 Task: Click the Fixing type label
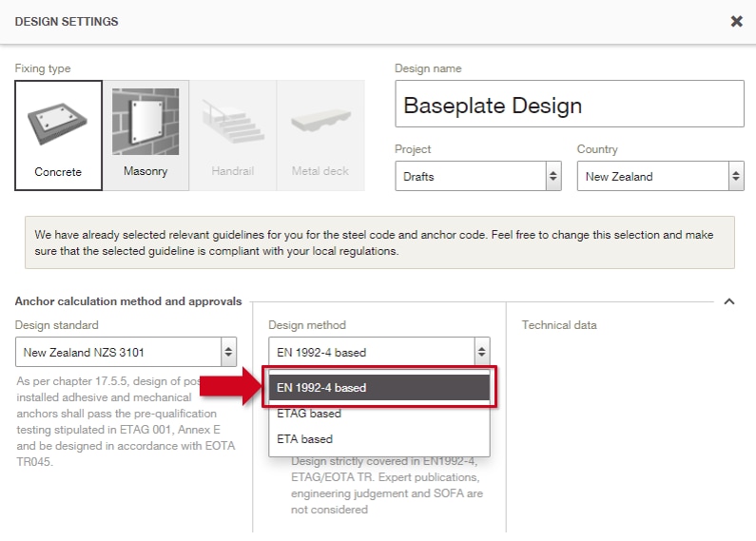click(43, 68)
